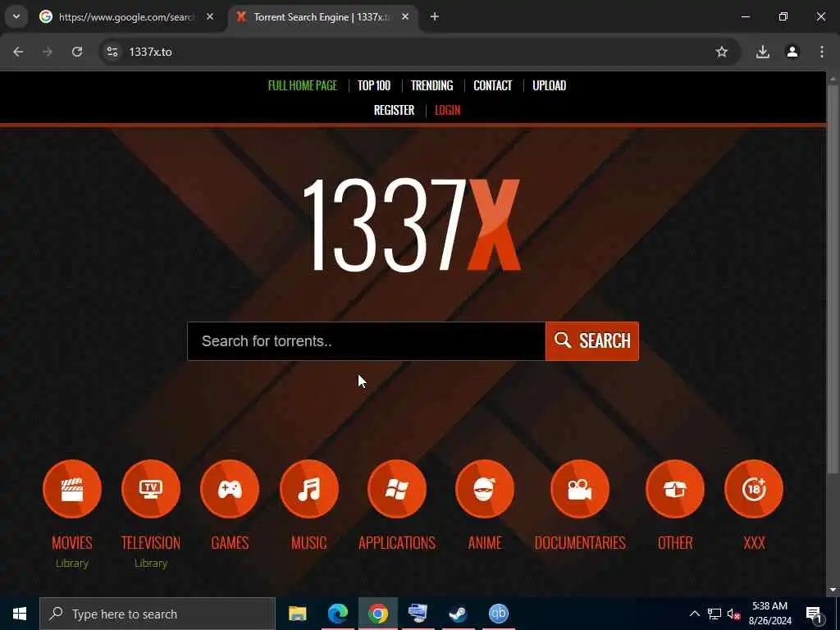Click the muted volume tray icon
The image size is (840, 630).
[733, 614]
